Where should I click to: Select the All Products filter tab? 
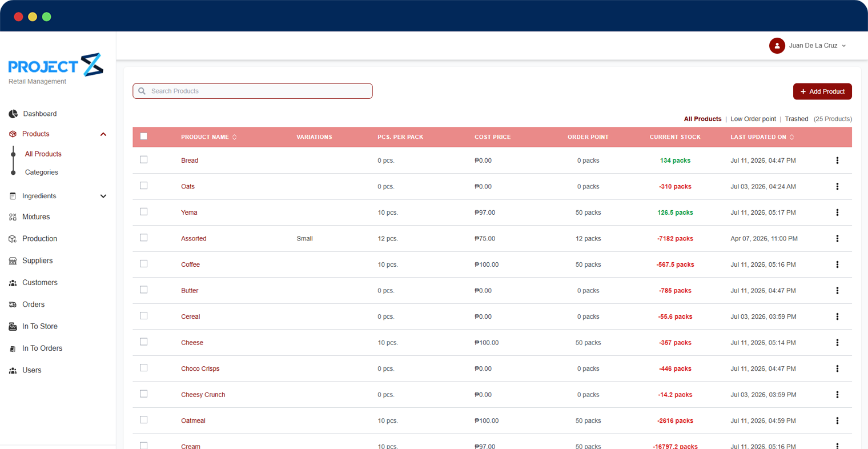pyautogui.click(x=702, y=119)
